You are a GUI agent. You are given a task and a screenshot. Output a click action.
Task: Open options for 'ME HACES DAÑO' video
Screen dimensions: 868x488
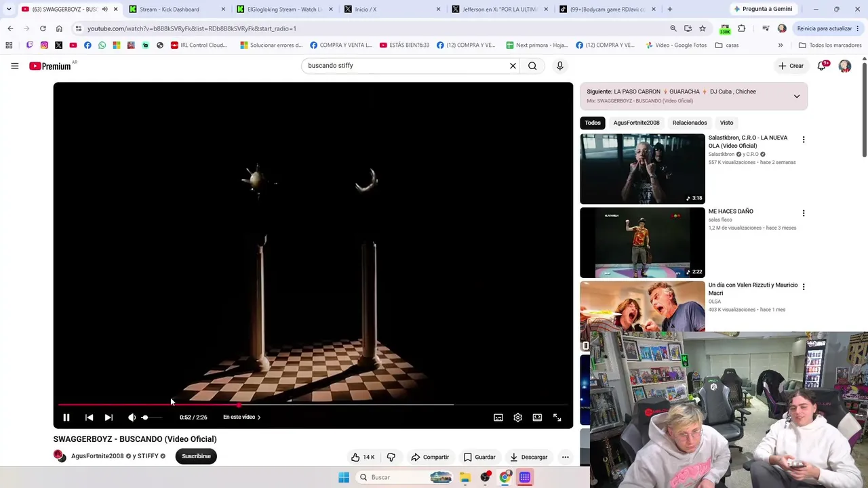804,213
